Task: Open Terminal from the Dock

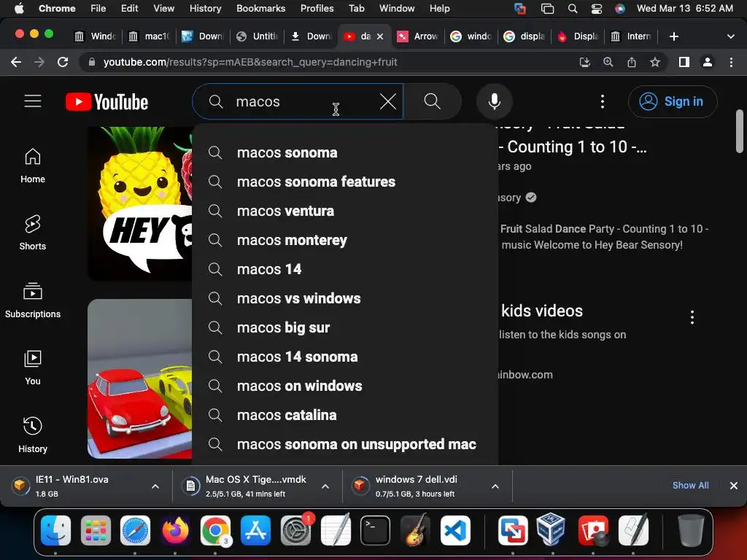Action: [375, 530]
